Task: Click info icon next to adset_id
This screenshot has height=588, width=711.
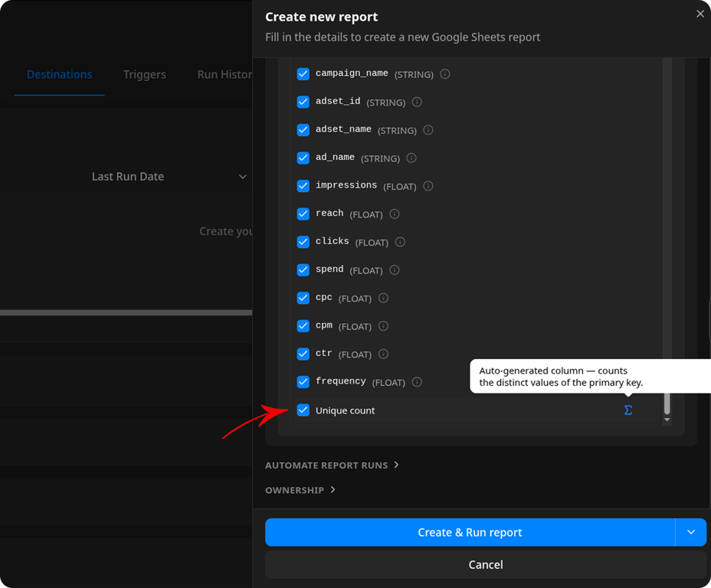Action: 417,102
